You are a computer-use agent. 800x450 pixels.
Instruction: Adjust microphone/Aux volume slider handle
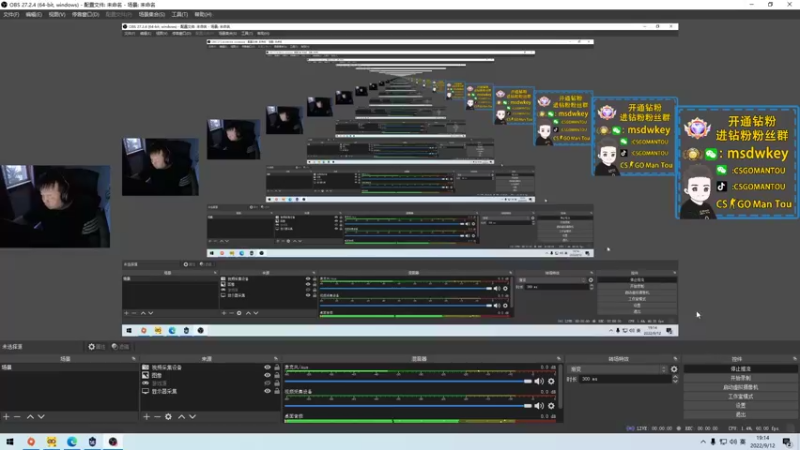(x=528, y=381)
